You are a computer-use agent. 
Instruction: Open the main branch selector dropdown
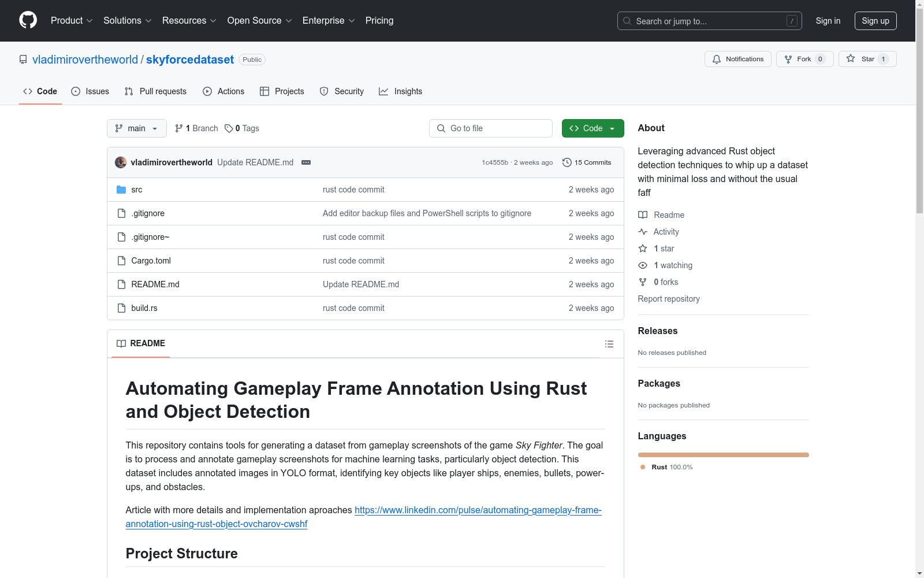[137, 128]
